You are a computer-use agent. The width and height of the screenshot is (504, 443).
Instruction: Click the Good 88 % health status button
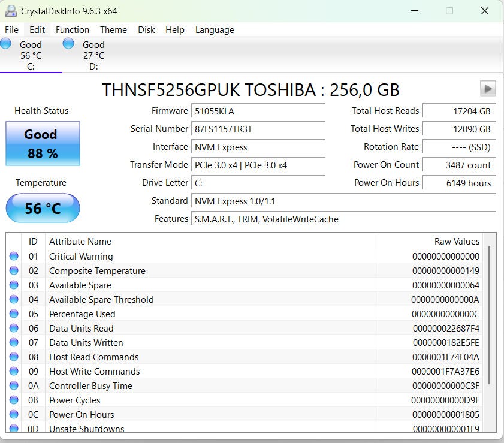pyautogui.click(x=43, y=143)
